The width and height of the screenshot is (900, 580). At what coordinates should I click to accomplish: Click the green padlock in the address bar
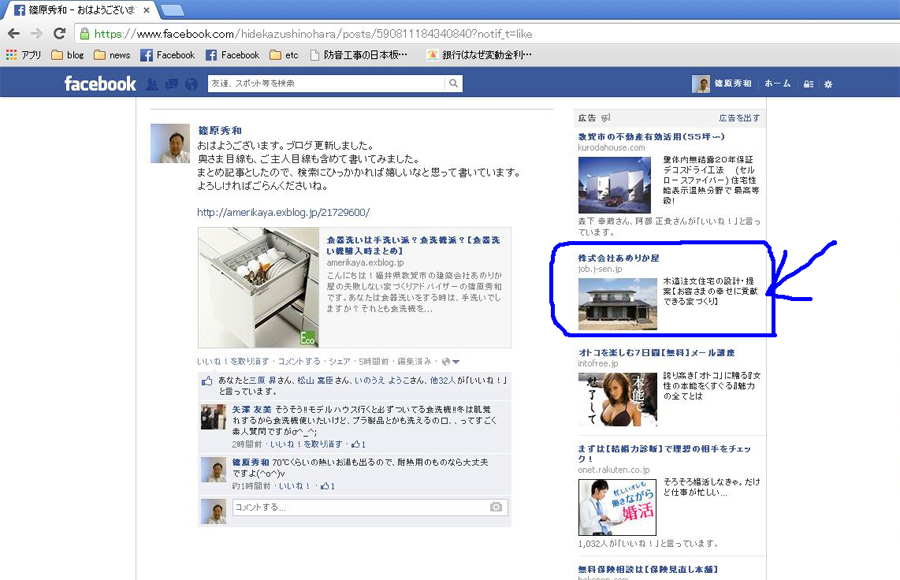coord(84,34)
